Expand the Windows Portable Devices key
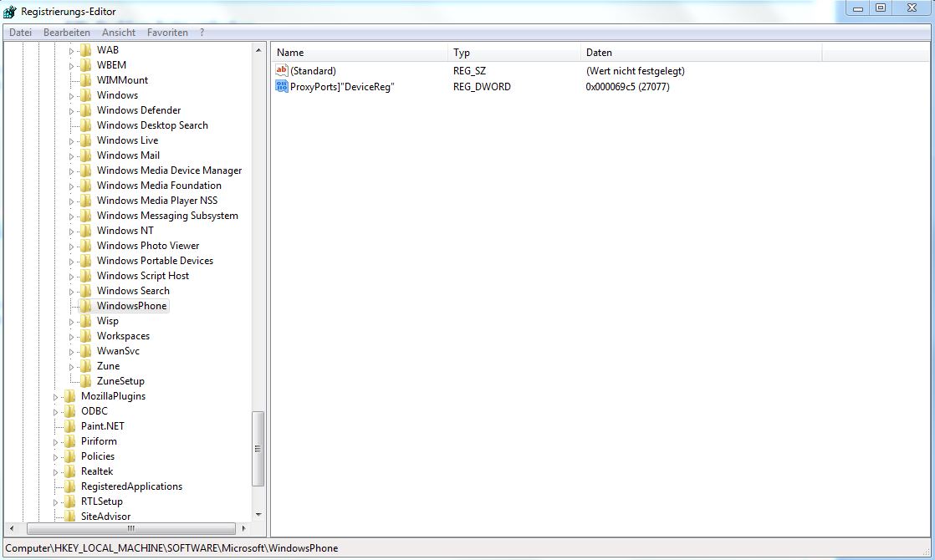Screen dimensions: 935x560 pos(71,262)
